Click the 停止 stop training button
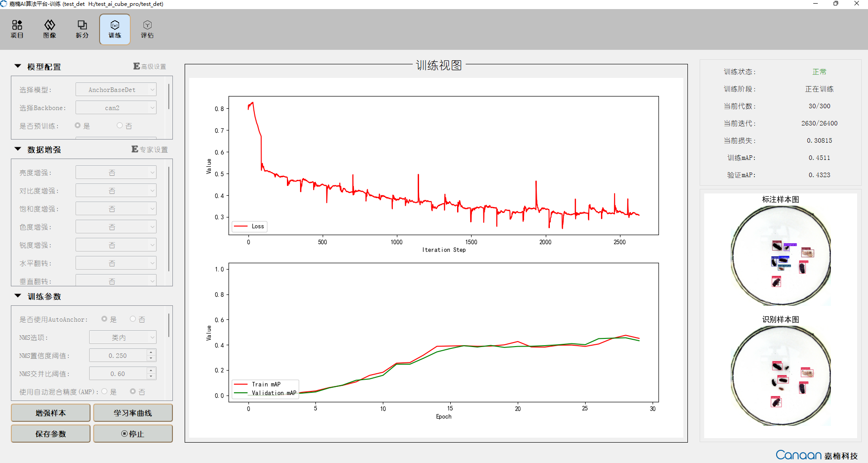The height and width of the screenshot is (463, 868). tap(133, 434)
